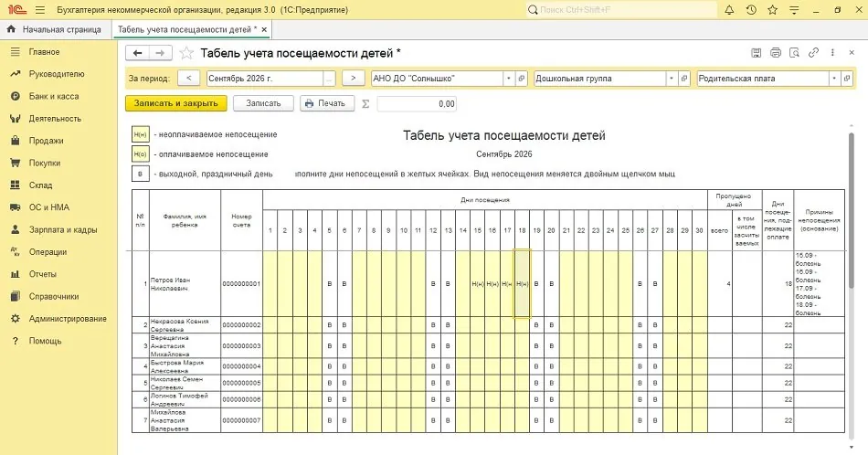Click Записать и закрыть button
Screen dimensions: 868x455
click(176, 103)
